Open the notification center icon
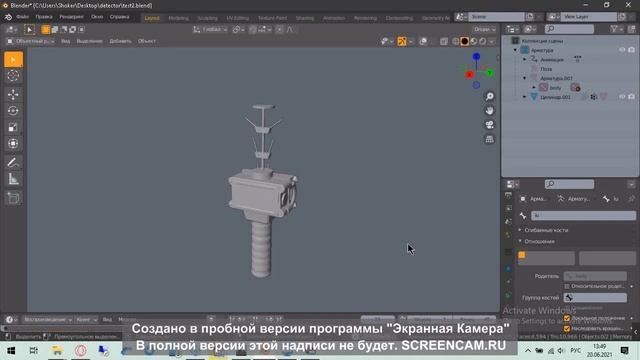Image resolution: width=640 pixels, height=360 pixels. 624,351
